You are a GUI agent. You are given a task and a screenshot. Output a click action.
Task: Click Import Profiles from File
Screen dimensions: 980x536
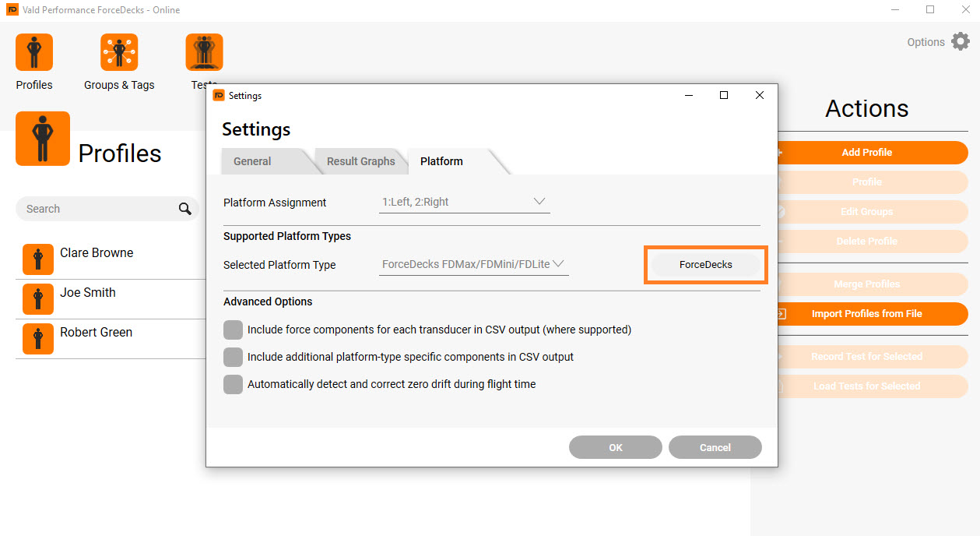pos(866,314)
